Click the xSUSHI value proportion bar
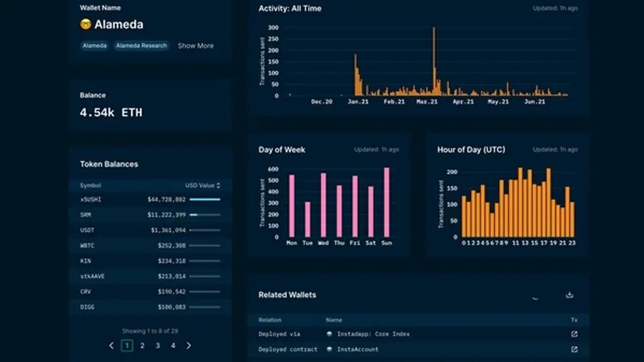 pyautogui.click(x=205, y=199)
